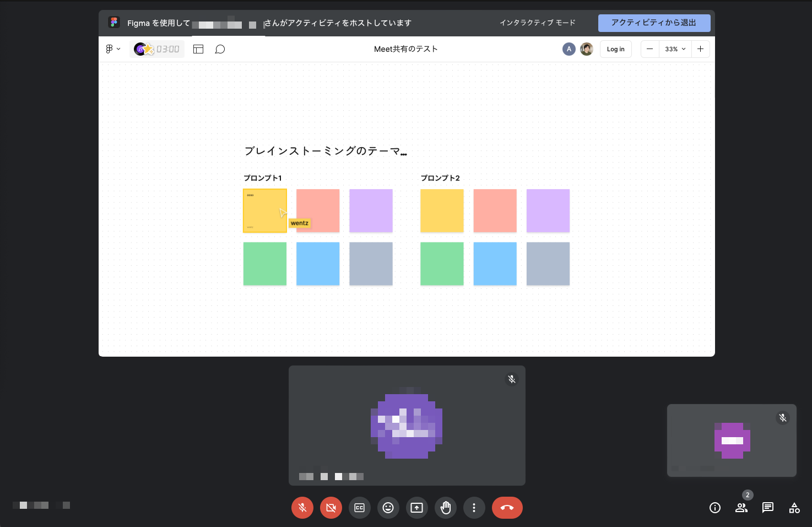
Task: Open the emoji reactions panel
Action: pos(388,508)
